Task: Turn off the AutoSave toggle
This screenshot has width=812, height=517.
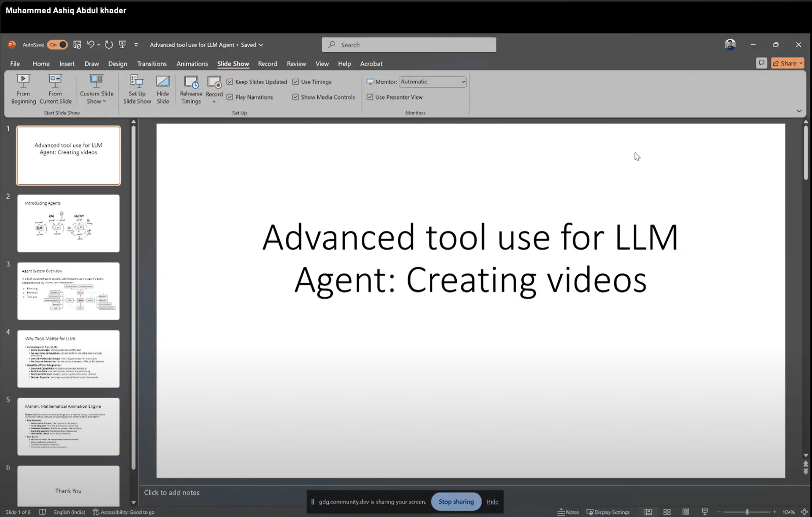Action: click(x=57, y=45)
